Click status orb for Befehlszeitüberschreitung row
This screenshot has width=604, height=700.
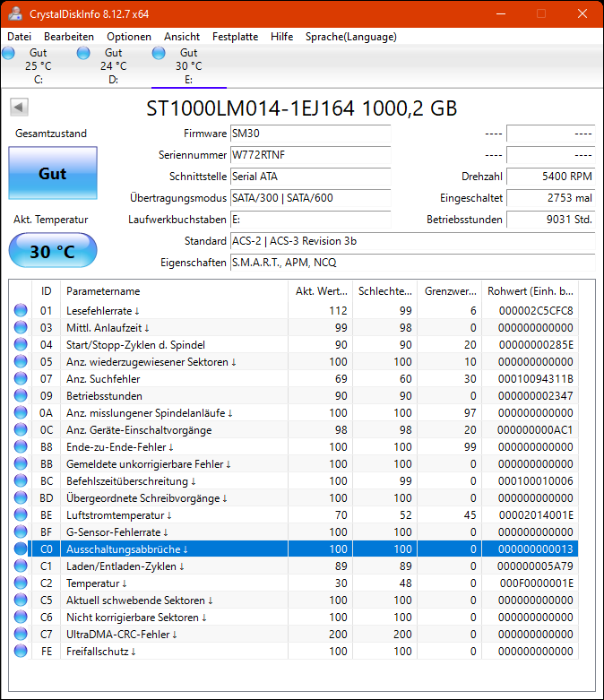click(21, 480)
